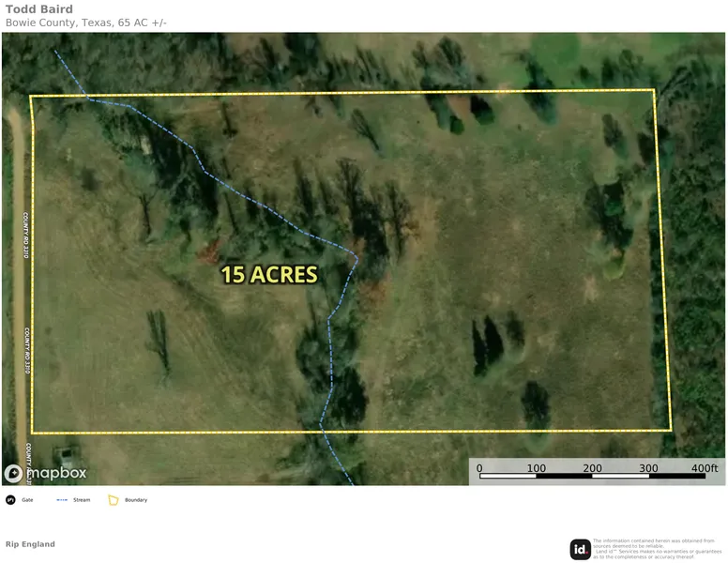Screen dimensions: 728x563
Task: Click the 0 mark on scale bar
Action: [x=479, y=468]
